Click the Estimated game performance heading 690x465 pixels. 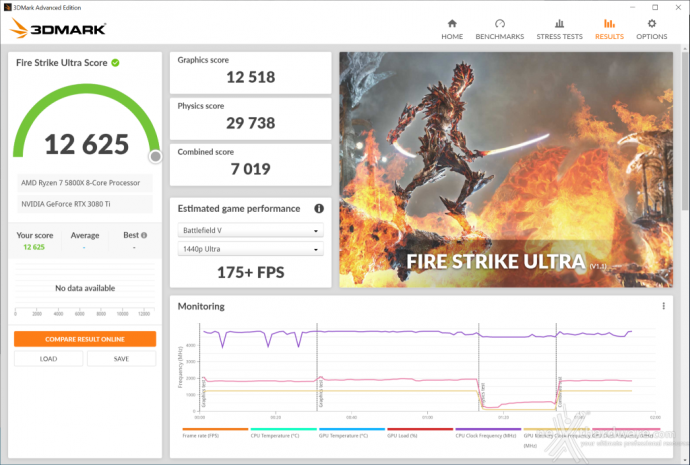[x=239, y=209]
